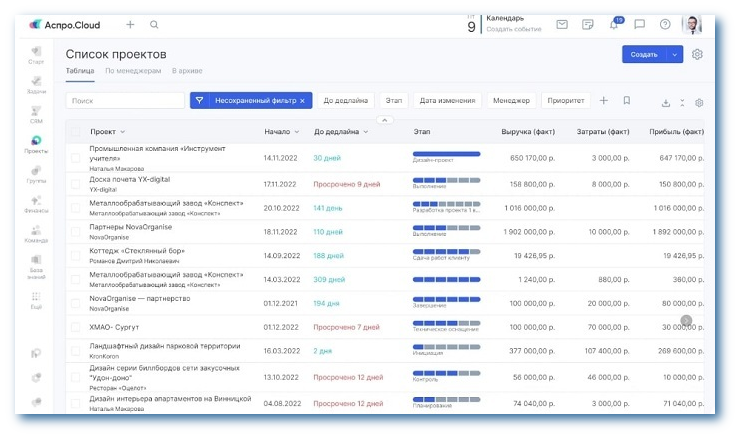Toggle the select-all checkbox in table header
Screen dimensions: 740x439
pos(75,132)
